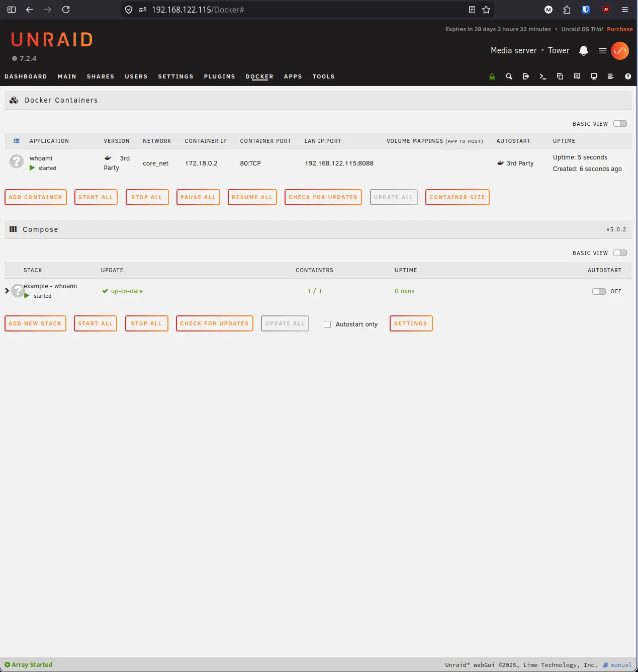This screenshot has width=638, height=672.
Task: Open the browser sidebar panel icon
Action: (12, 10)
